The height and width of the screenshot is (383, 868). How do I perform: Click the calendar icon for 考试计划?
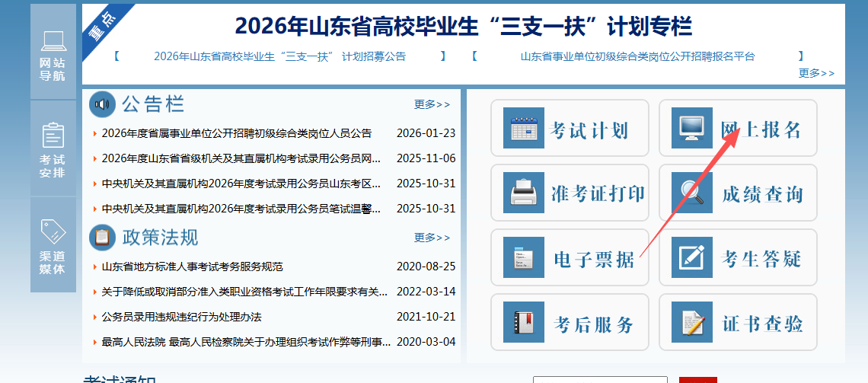coord(524,129)
